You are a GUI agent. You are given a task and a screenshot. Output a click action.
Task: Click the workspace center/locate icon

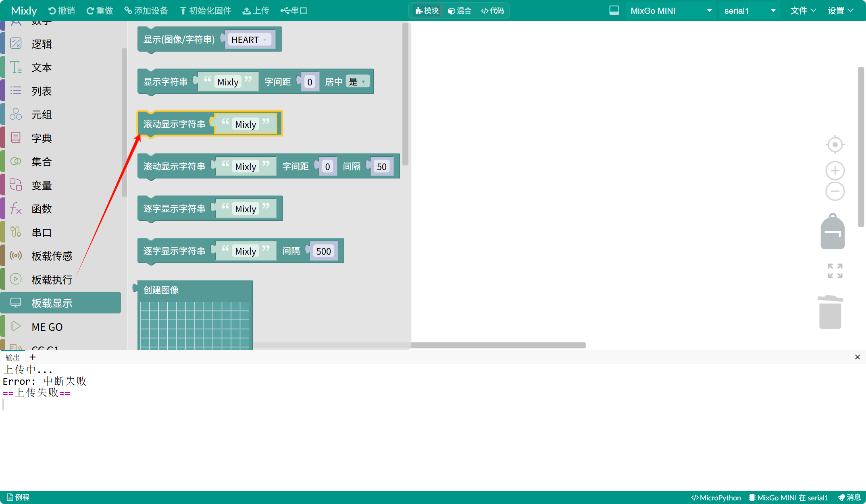pos(835,145)
